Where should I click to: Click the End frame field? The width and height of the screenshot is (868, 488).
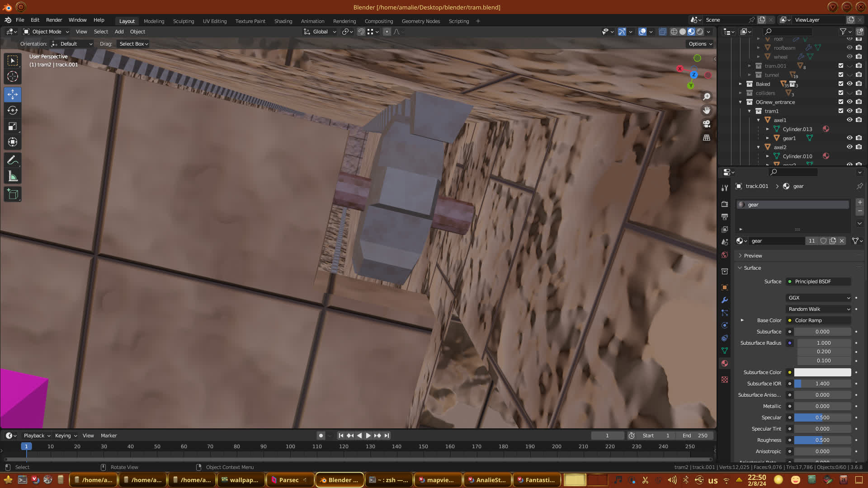(x=695, y=436)
